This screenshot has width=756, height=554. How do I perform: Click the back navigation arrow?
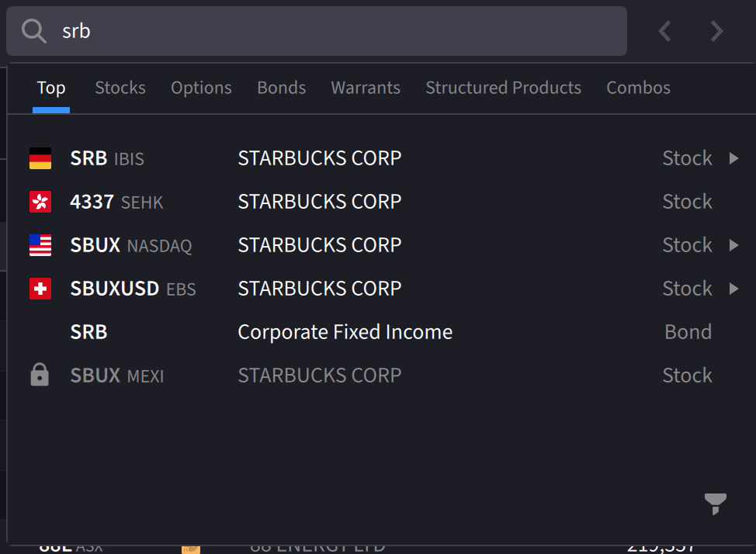(x=664, y=31)
